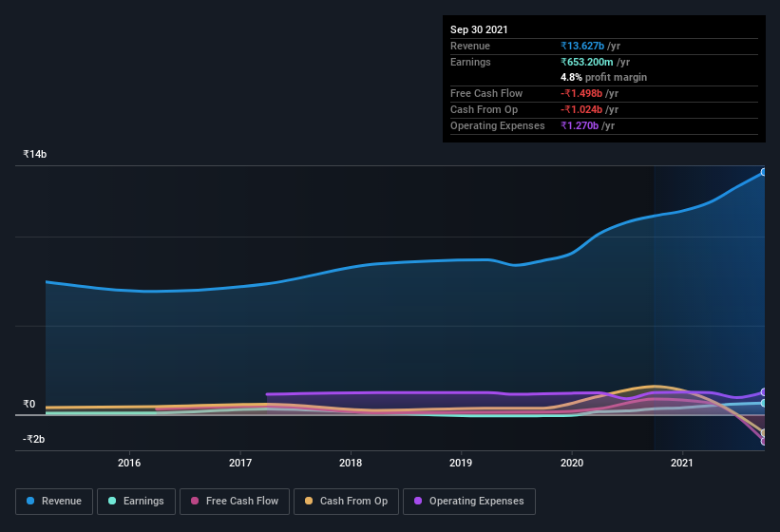Click the 4.8% profit margin text

[604, 77]
